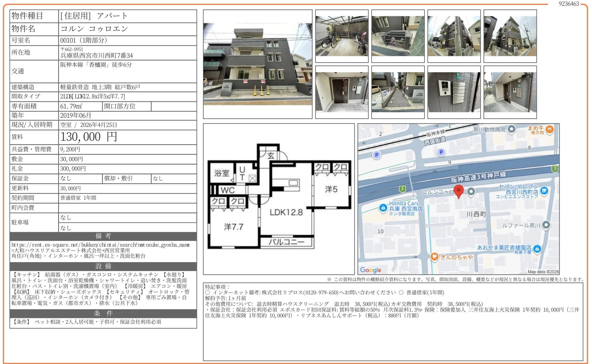Click the floor plan image
Viewport: 592px width, 364px height.
click(x=279, y=199)
